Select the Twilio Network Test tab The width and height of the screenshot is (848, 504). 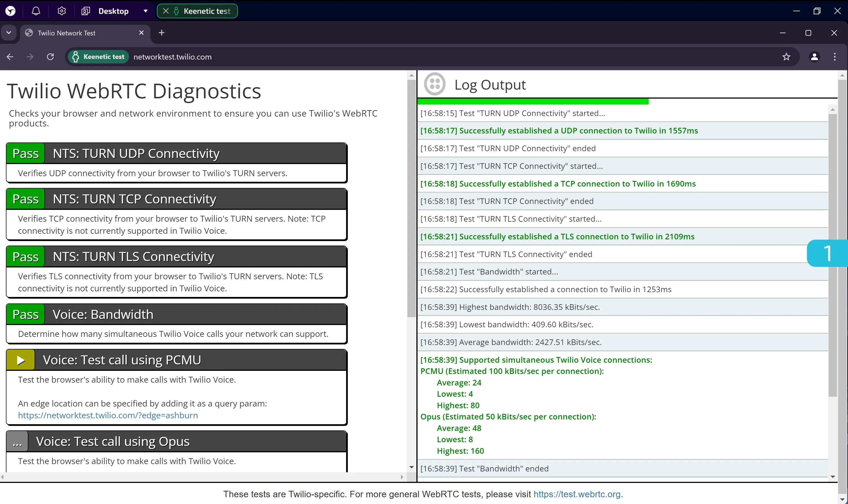point(67,33)
